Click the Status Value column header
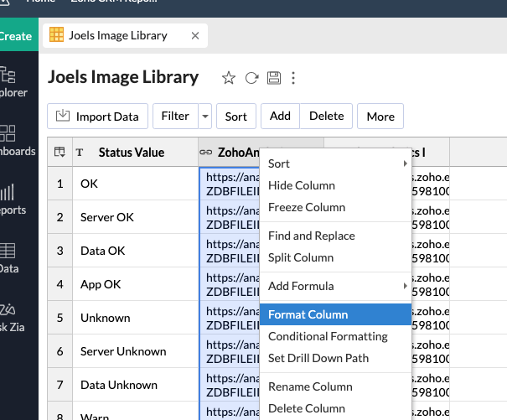The height and width of the screenshot is (420, 507). click(x=131, y=153)
